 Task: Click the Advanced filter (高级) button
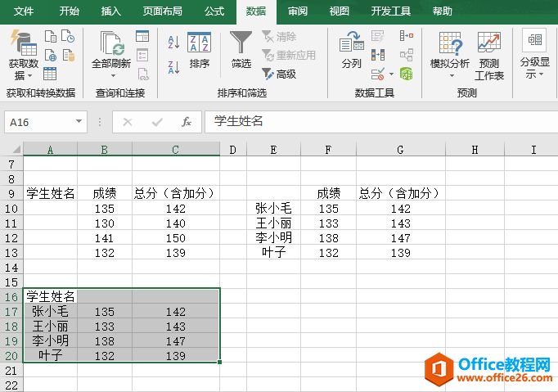point(279,74)
